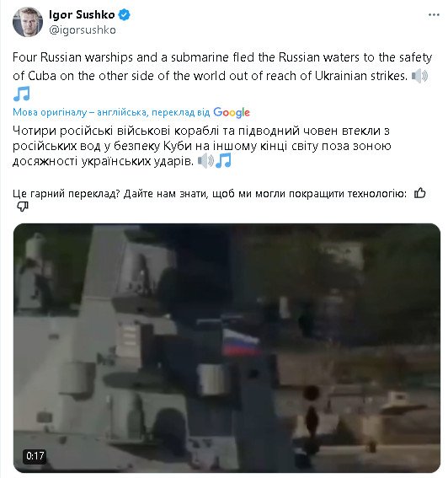Open the three-dot more options menu
The image size is (448, 478).
point(434,14)
